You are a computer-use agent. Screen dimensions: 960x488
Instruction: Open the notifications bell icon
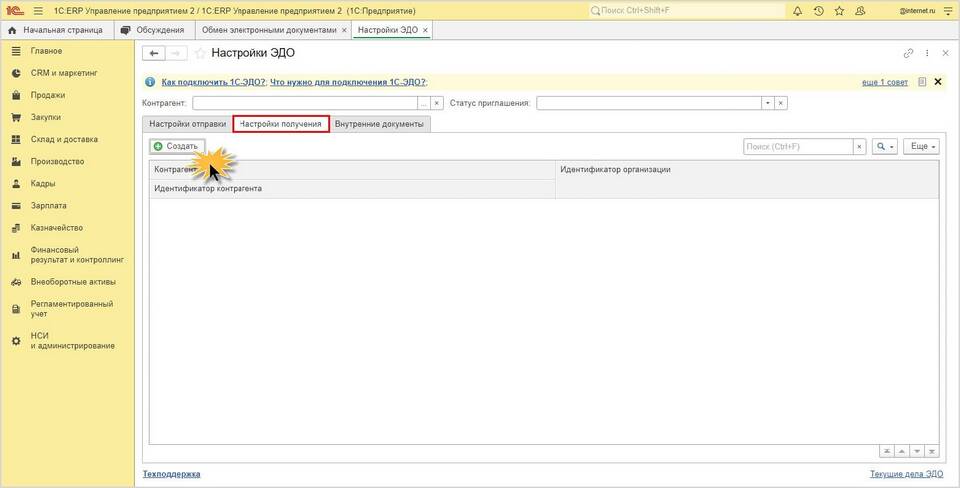pos(797,11)
